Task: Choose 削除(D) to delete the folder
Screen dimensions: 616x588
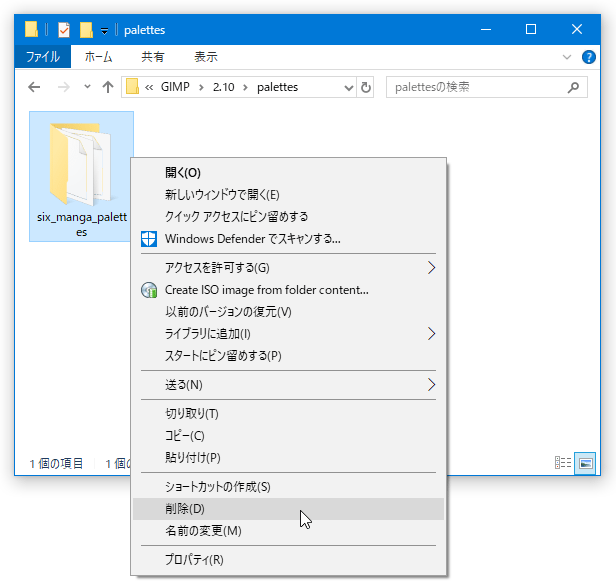Action: [288, 509]
